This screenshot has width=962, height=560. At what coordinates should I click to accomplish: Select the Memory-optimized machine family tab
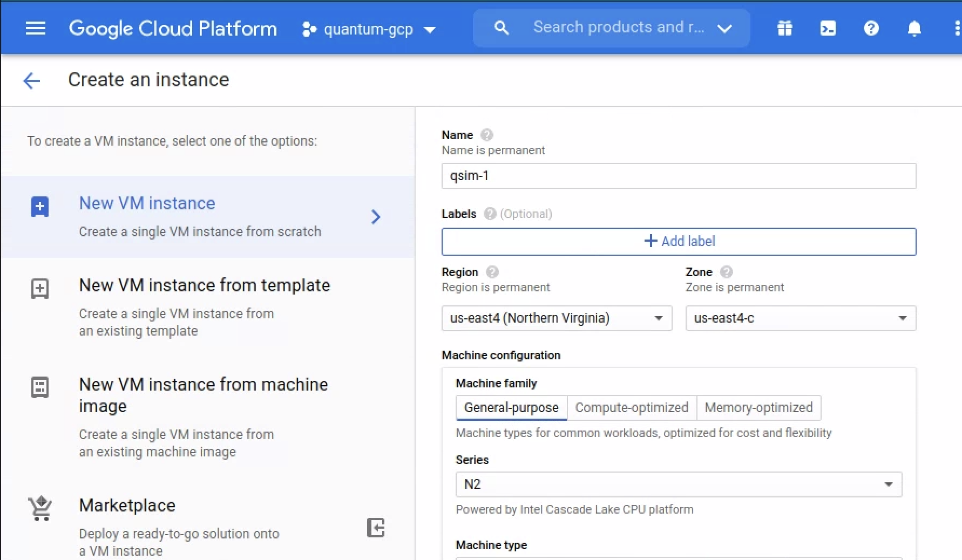[758, 408]
